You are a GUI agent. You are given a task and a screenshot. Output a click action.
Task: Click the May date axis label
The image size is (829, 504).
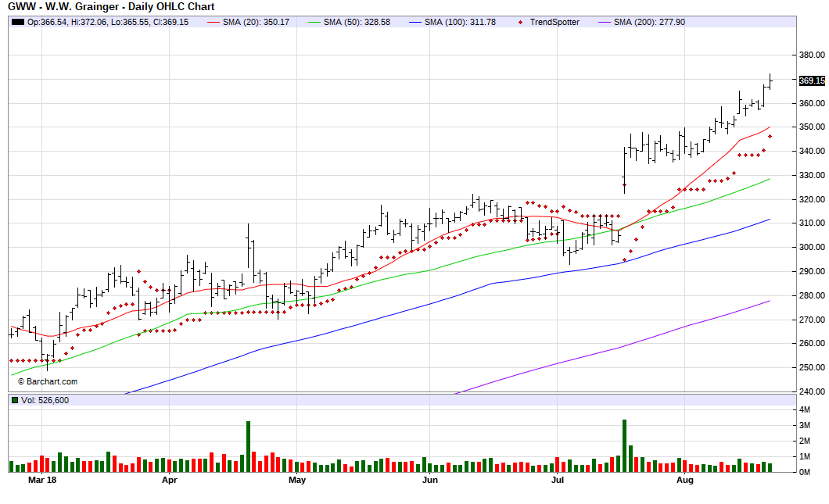tap(297, 481)
